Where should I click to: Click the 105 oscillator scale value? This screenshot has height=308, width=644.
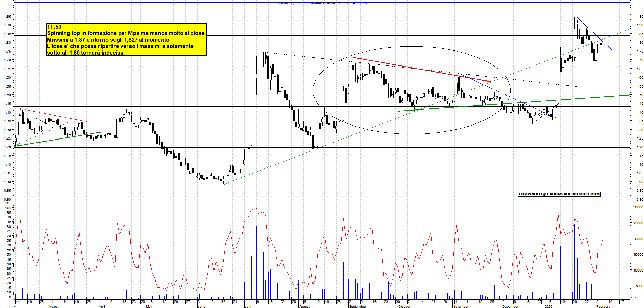(7, 203)
